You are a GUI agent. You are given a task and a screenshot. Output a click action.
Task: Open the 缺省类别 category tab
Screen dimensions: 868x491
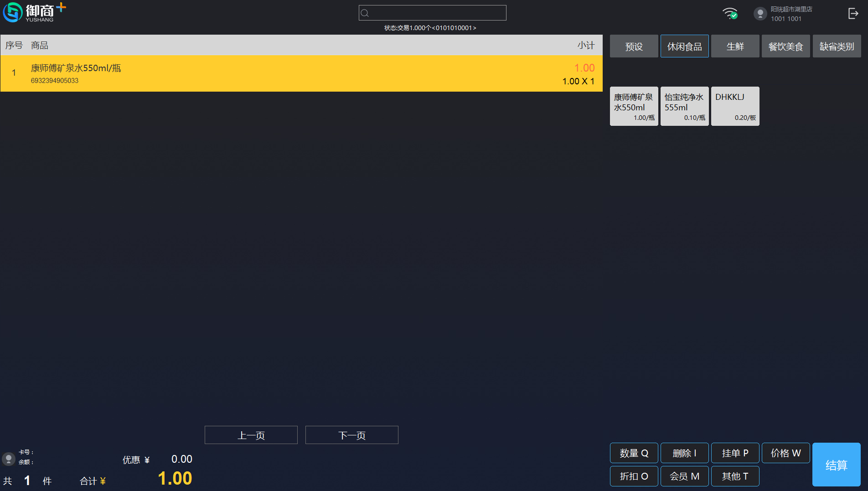(837, 47)
